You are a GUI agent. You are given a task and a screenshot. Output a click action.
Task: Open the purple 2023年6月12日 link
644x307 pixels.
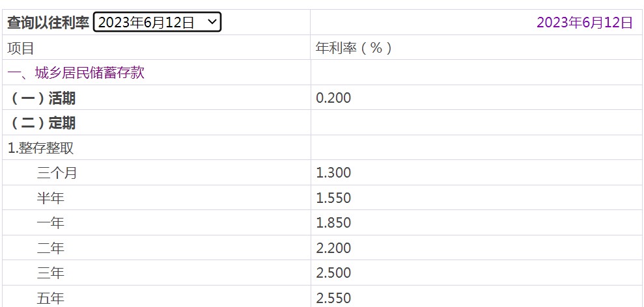(x=585, y=23)
